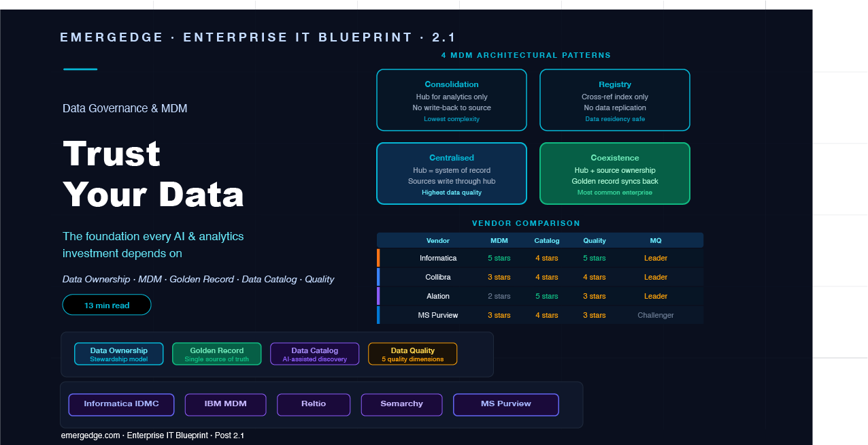Click the MQ column header

pos(656,240)
